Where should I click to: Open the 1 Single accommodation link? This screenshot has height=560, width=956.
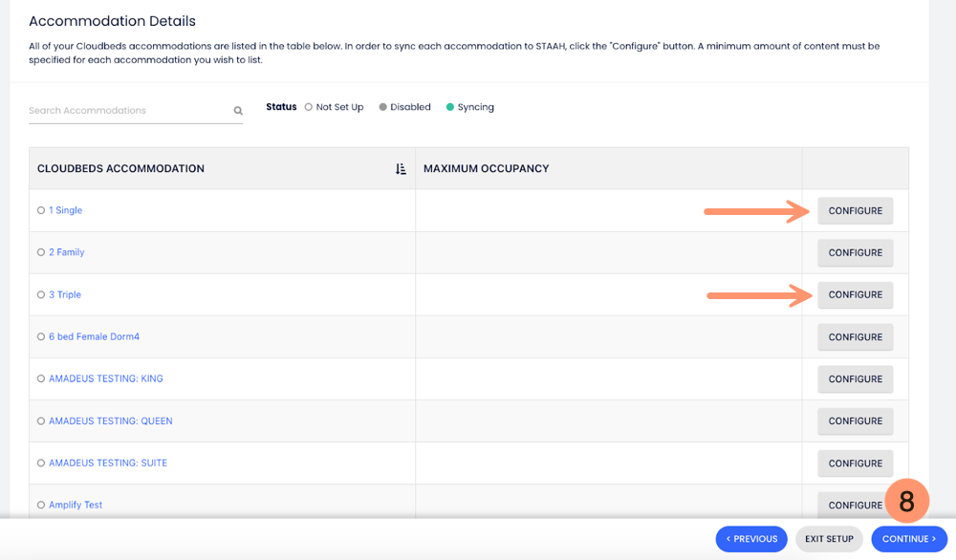[x=65, y=210]
